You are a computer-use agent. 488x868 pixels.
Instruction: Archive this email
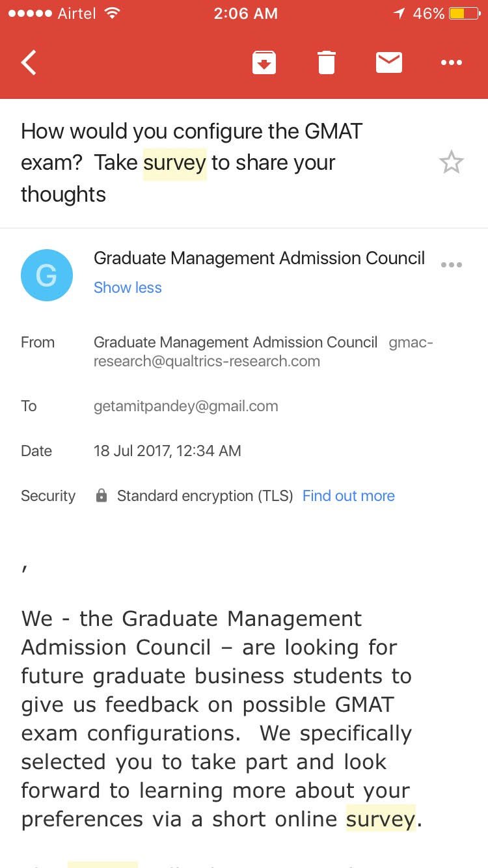click(x=264, y=63)
